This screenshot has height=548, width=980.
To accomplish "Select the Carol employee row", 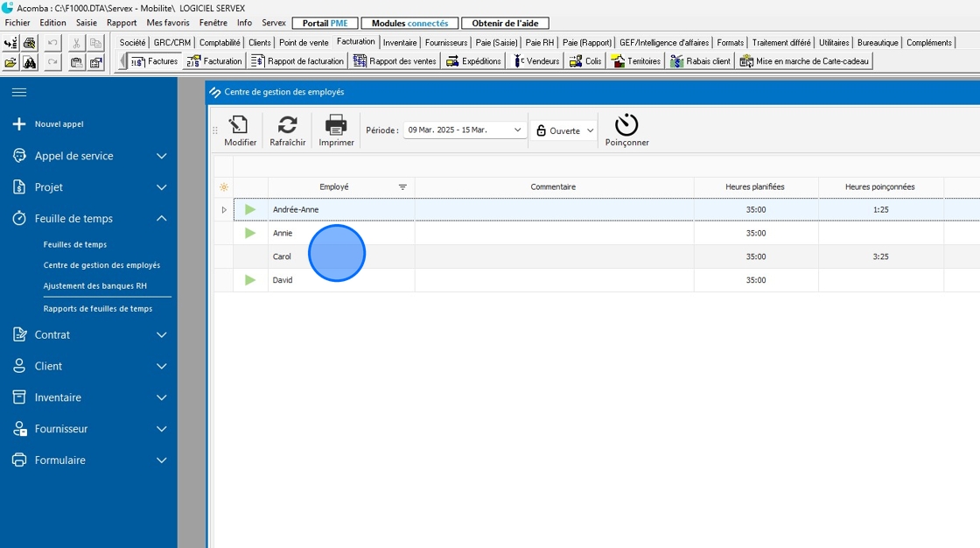I will click(597, 256).
